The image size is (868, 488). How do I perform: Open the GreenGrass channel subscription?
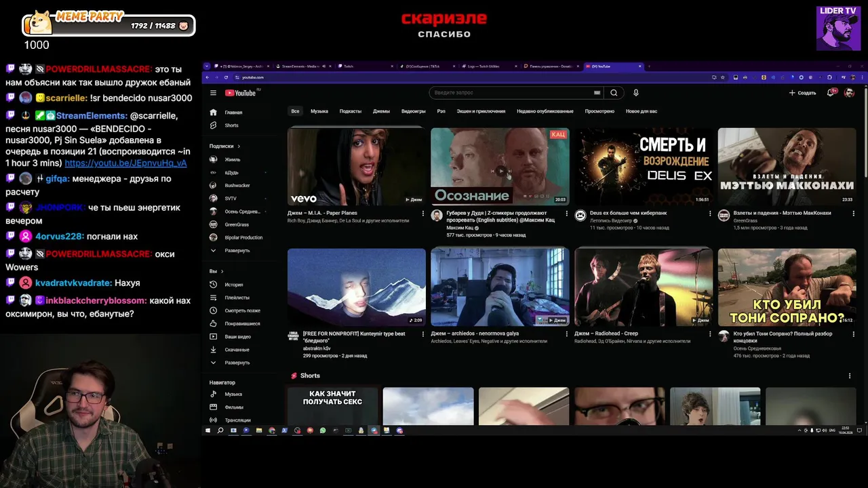pyautogui.click(x=237, y=224)
